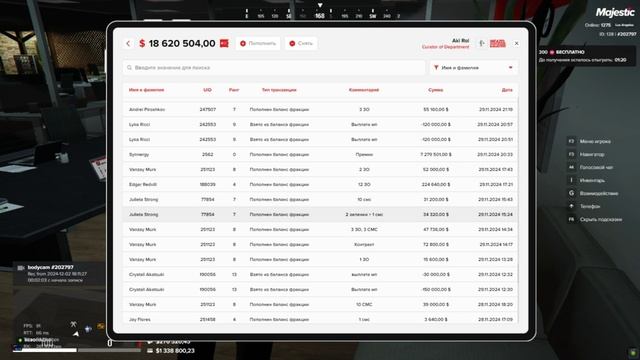Screen dimensions: 640x360
Task: Click the date 29.11.2024 13:28
Action: coord(496,260)
